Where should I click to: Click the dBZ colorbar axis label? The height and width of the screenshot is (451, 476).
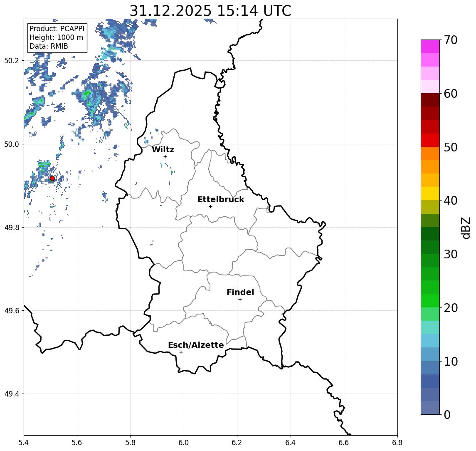coord(465,228)
